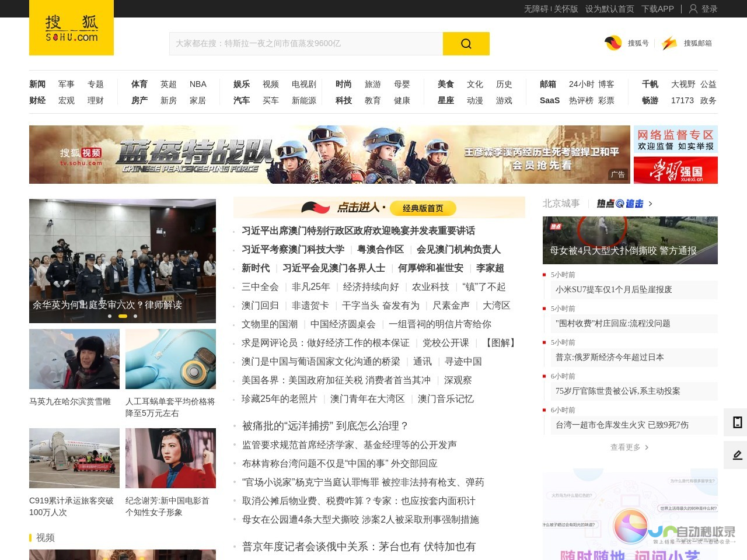Open 24小时 link in navigation
The image size is (747, 560).
[x=582, y=84]
